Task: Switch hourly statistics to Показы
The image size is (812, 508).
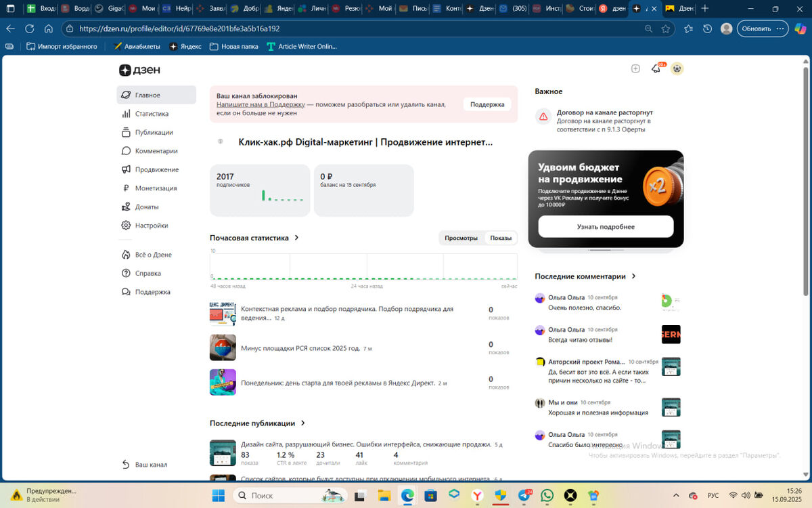Action: [501, 238]
